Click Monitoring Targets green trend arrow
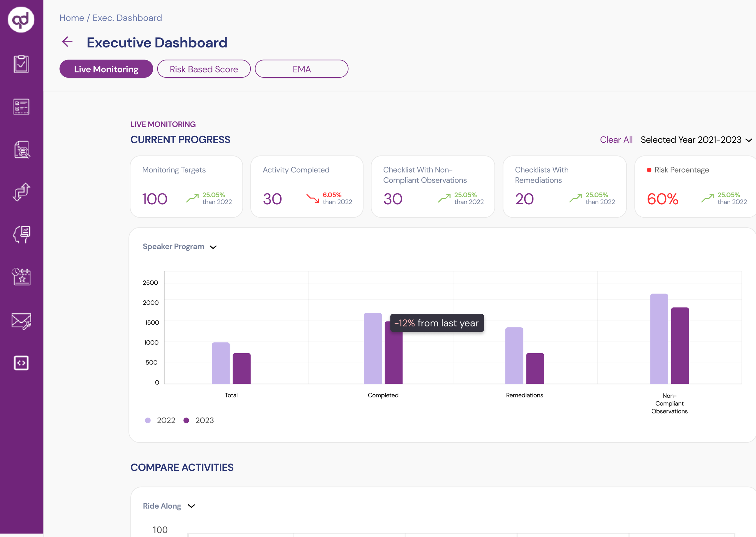 pos(192,198)
